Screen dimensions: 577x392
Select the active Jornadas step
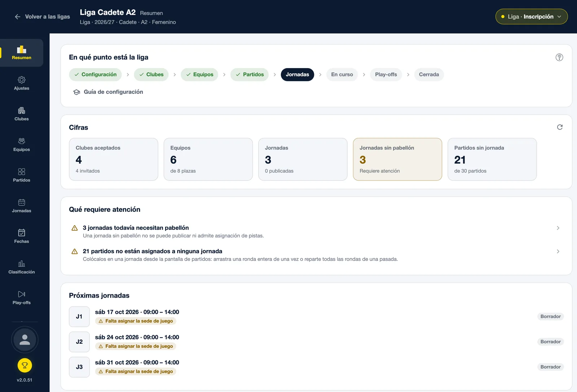pyautogui.click(x=297, y=75)
